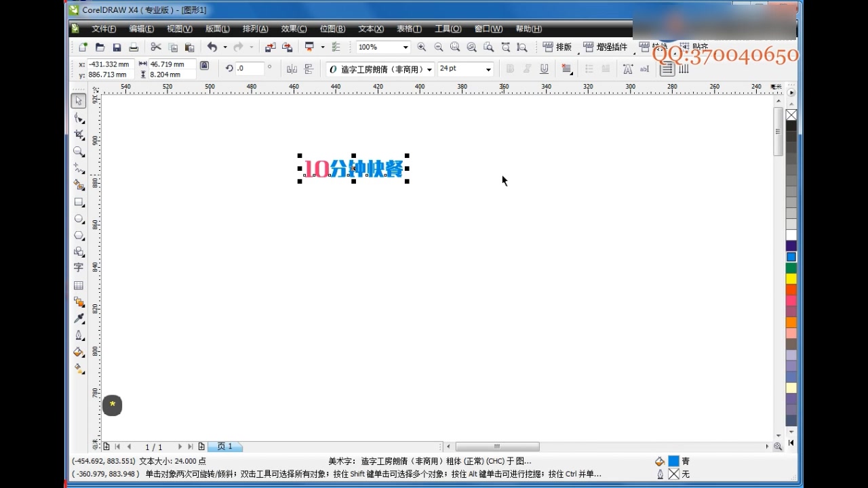Screen dimensions: 868x488
Task: Set vertical text direction
Action: point(684,69)
